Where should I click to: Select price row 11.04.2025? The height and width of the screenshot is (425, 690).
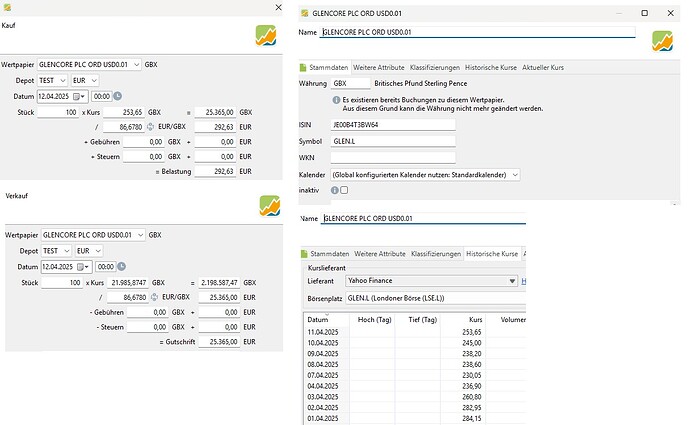click(415, 332)
